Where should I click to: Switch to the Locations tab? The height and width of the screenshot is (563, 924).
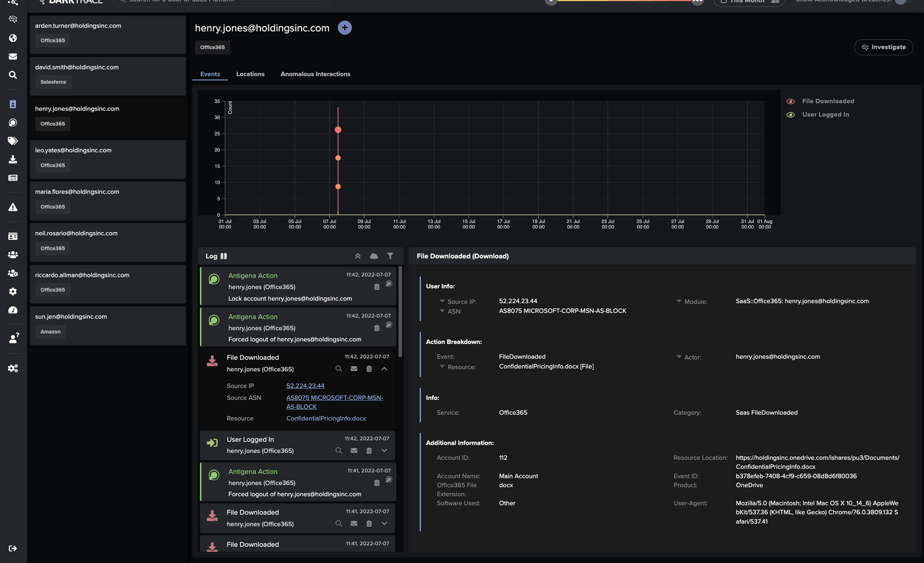250,74
